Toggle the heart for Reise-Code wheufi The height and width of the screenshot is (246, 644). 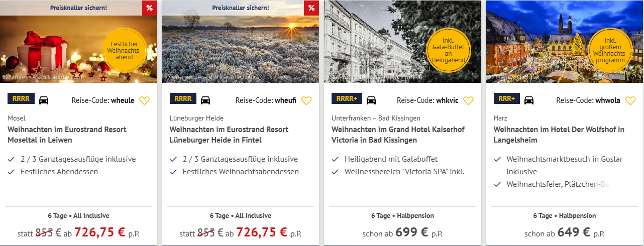pos(306,100)
